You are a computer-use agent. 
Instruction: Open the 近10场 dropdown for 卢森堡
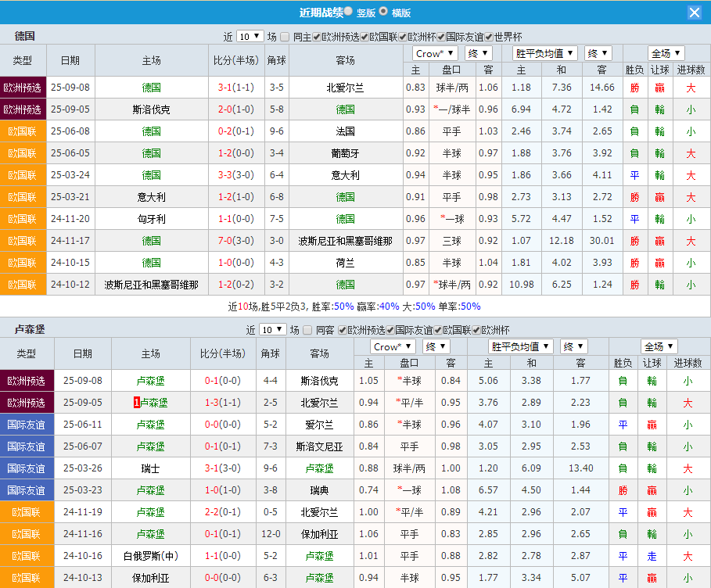click(272, 329)
